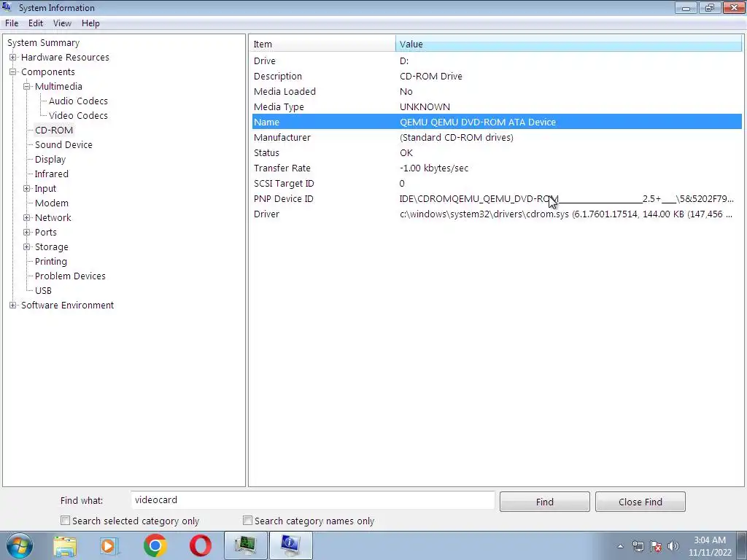Open the Windows Start menu
Viewport: 747px width, 560px height.
19,545
